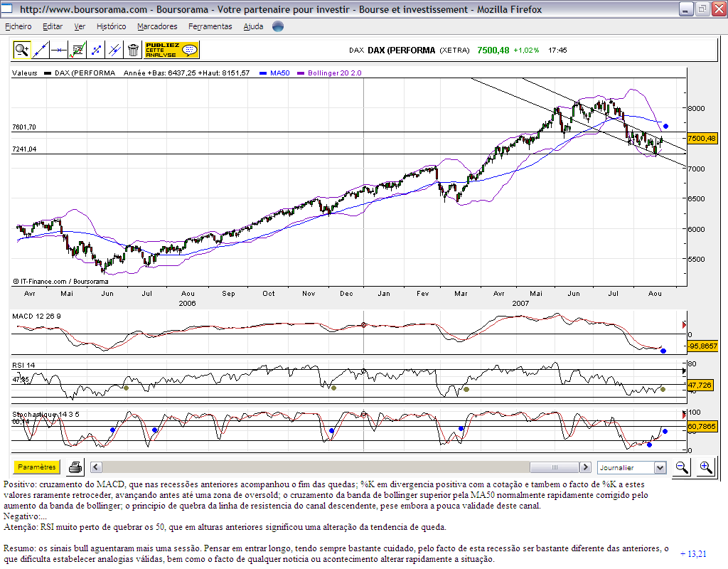The height and width of the screenshot is (569, 728).
Task: Click the horizontal chart scrollbar thumb
Action: [x=555, y=467]
